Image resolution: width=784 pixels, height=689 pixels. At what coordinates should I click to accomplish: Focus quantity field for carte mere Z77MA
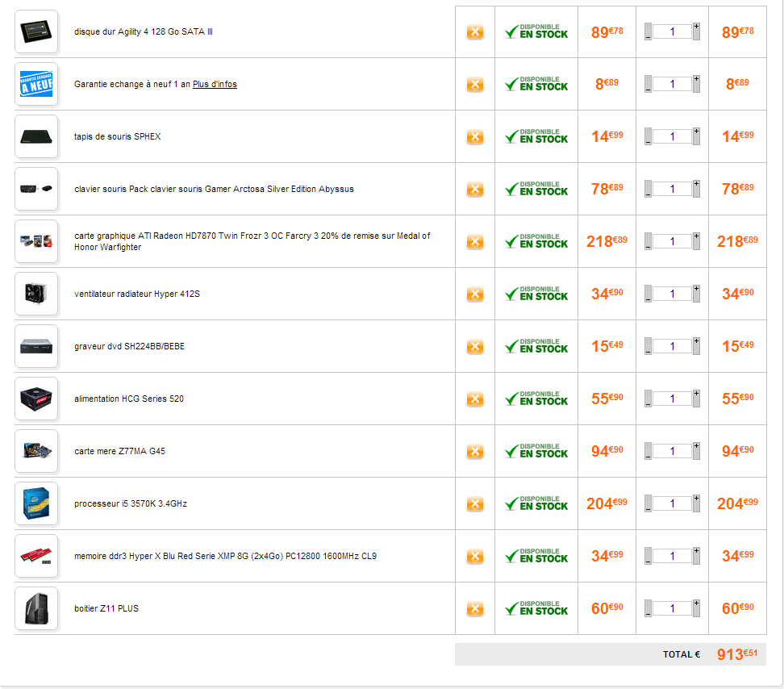[672, 452]
